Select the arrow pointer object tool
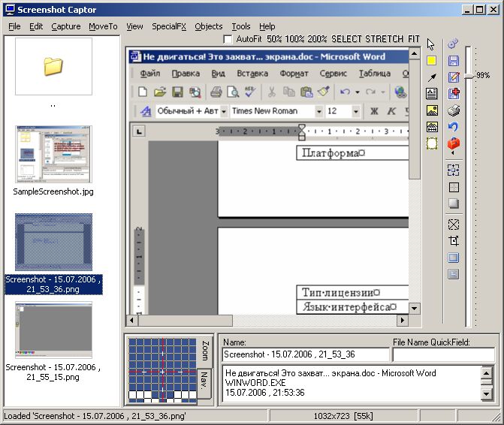 430,44
